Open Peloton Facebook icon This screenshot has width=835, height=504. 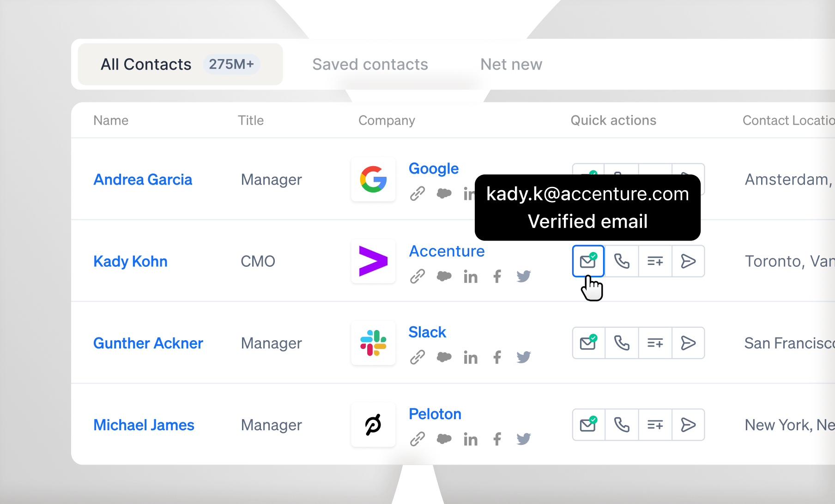(x=497, y=439)
